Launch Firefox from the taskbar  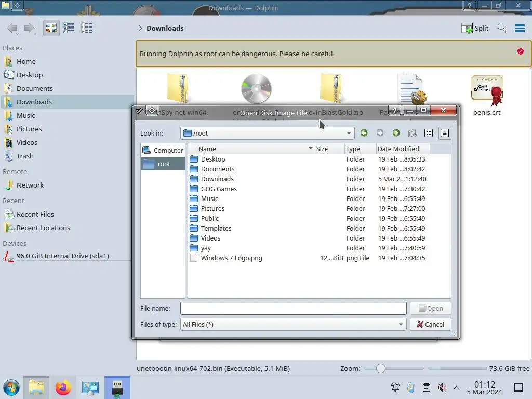(x=63, y=388)
